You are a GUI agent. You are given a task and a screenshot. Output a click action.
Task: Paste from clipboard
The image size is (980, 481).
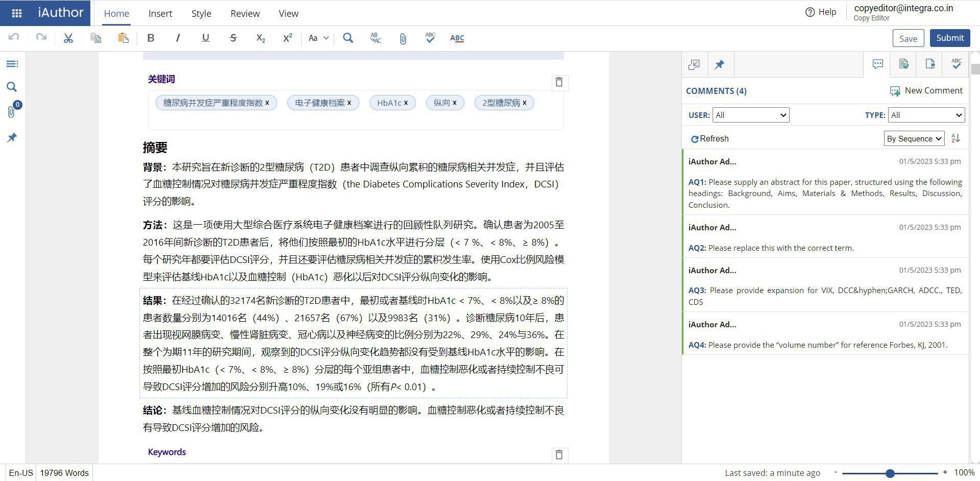[123, 38]
